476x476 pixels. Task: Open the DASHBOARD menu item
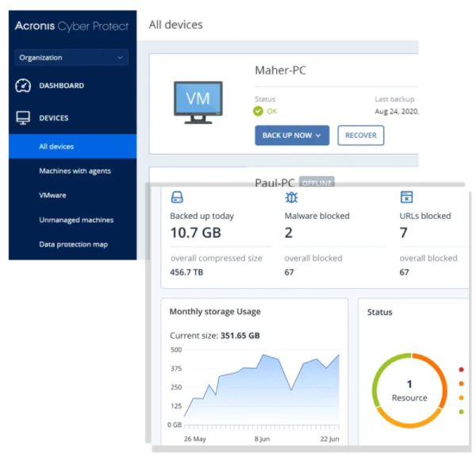(62, 86)
